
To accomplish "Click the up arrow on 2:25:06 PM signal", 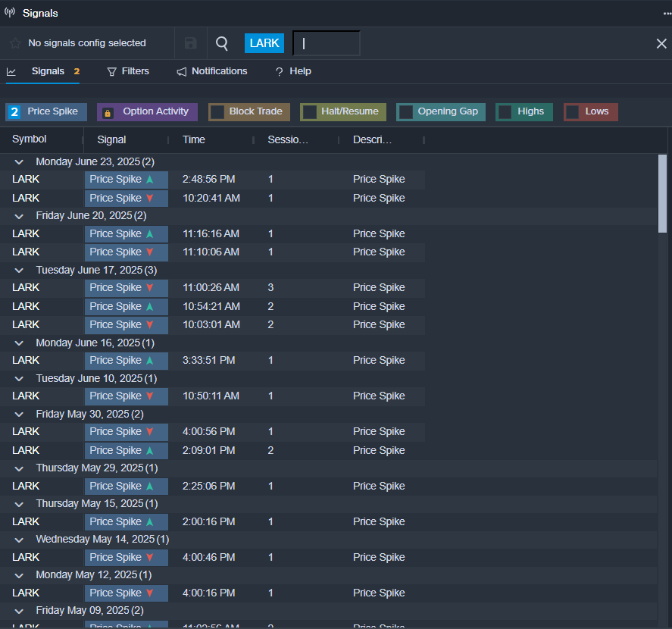I will point(149,487).
